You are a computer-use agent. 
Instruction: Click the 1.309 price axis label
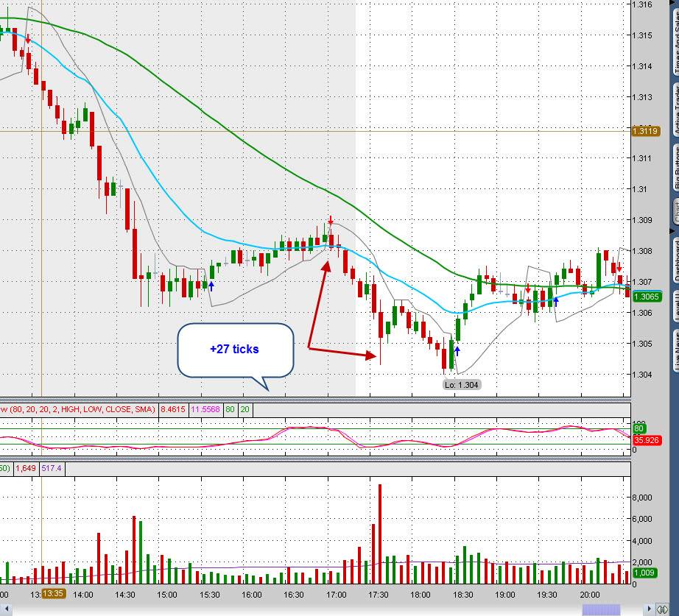coord(642,220)
